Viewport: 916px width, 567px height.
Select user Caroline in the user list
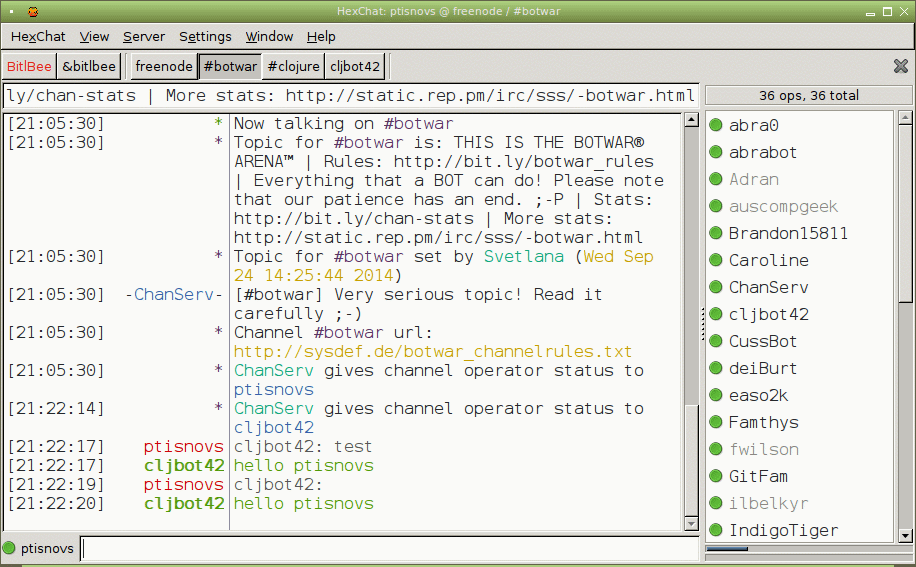point(800,260)
